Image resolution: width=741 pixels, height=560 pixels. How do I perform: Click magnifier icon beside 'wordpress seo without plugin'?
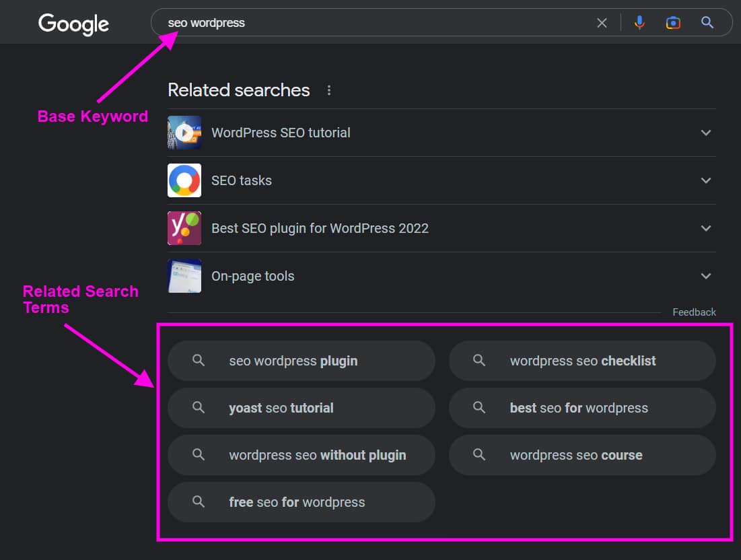coord(199,454)
